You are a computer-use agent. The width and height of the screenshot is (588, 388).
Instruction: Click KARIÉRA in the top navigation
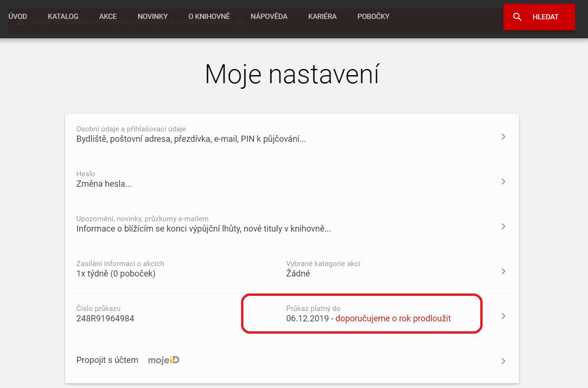(x=322, y=17)
